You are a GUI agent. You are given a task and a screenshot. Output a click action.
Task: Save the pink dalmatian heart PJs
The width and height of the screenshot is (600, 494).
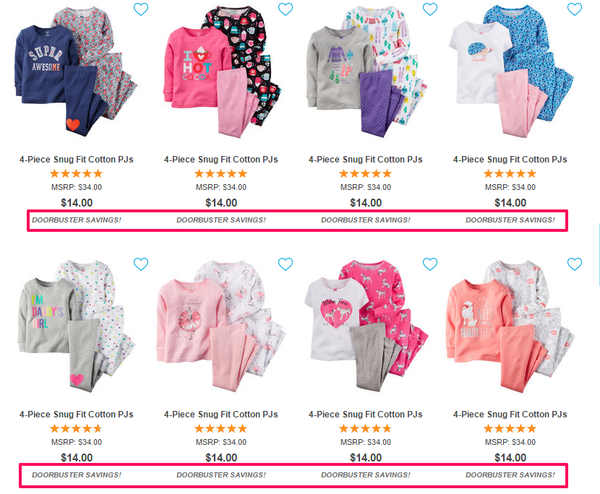point(430,264)
